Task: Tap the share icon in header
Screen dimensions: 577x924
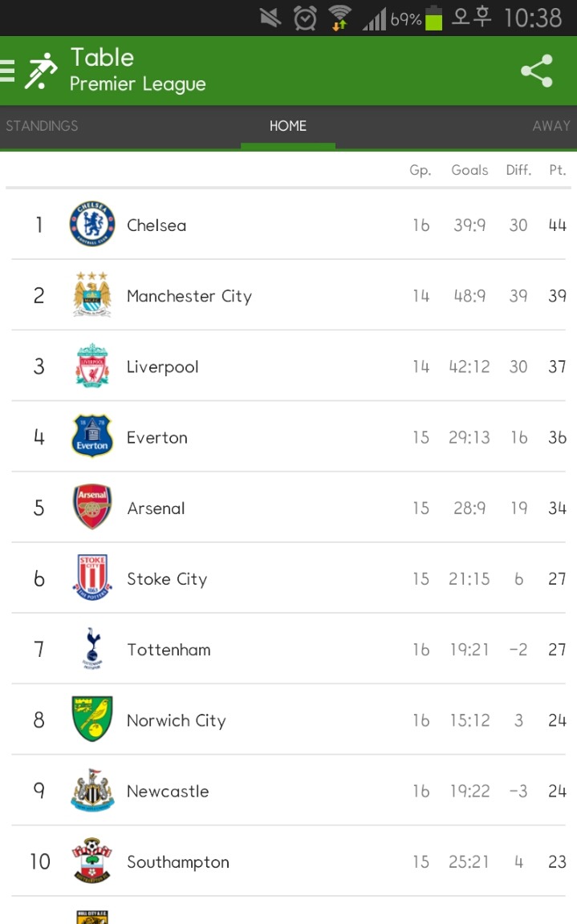Action: (x=536, y=71)
